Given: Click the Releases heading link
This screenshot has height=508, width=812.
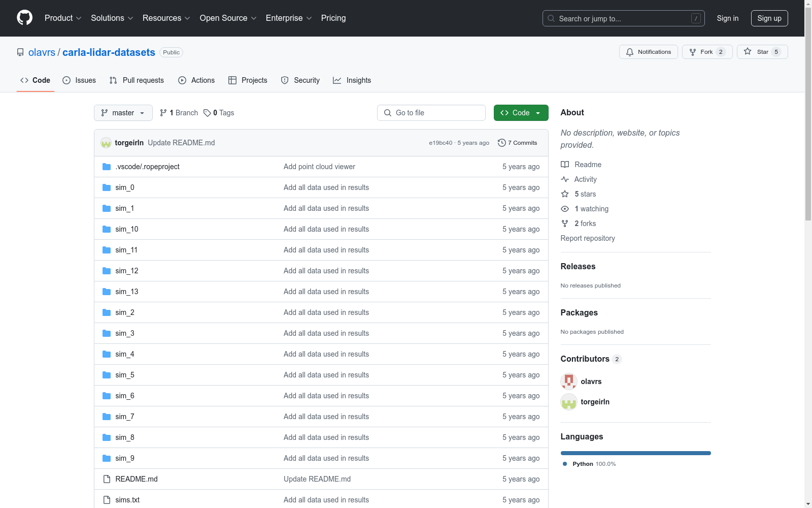Looking at the screenshot, I should pyautogui.click(x=578, y=266).
